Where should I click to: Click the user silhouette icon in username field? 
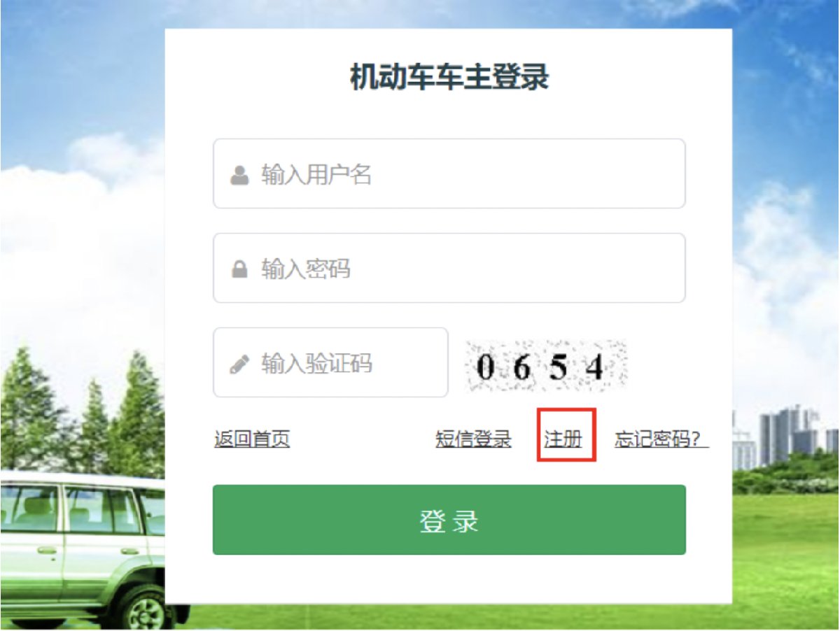[239, 175]
